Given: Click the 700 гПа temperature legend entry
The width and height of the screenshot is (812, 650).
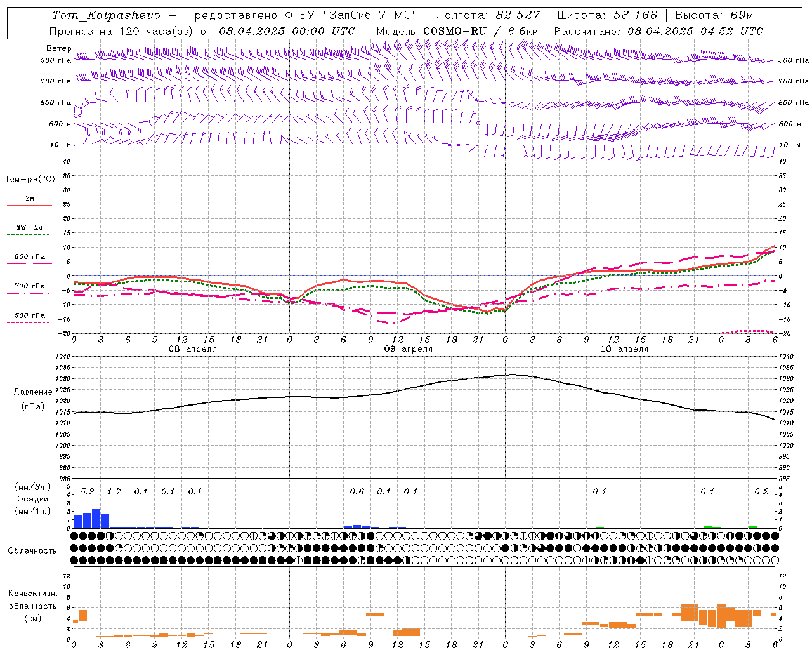Looking at the screenshot, I should [x=29, y=286].
